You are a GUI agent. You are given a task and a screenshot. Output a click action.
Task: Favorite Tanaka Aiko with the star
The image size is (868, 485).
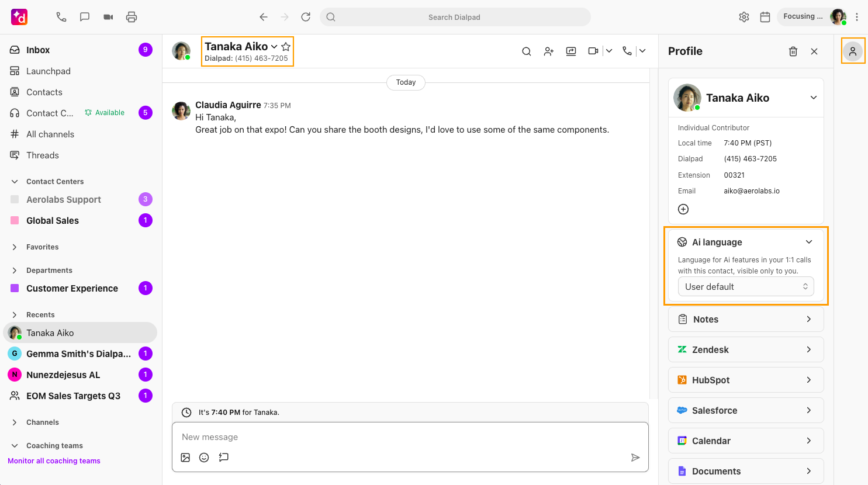286,46
